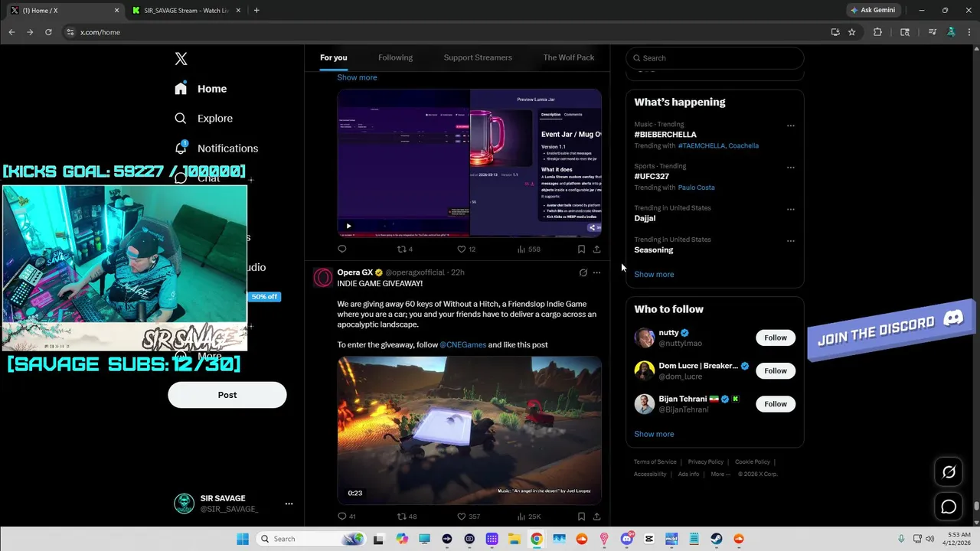Follow nutty
Viewport: 980px width, 551px height.
pos(776,337)
